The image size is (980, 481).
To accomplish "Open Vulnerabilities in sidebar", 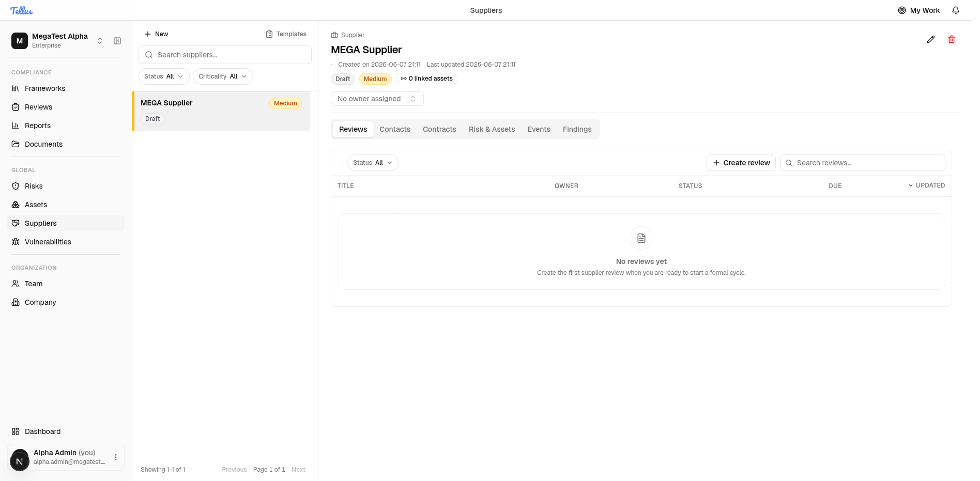I will (66, 242).
